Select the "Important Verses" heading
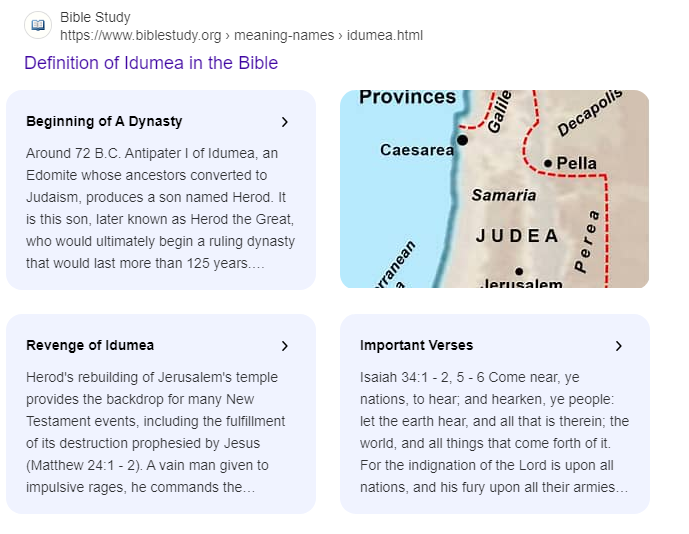Viewport: 689px width, 534px height. pos(416,346)
